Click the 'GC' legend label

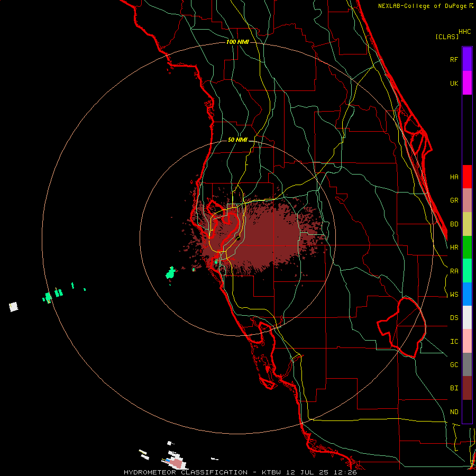click(x=454, y=365)
